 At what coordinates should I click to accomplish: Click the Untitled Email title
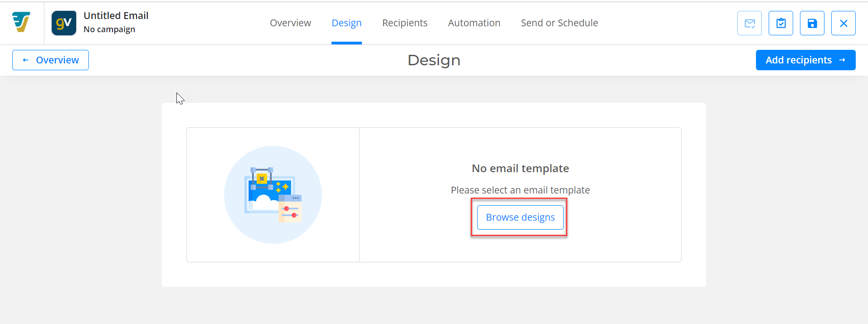coord(116,16)
